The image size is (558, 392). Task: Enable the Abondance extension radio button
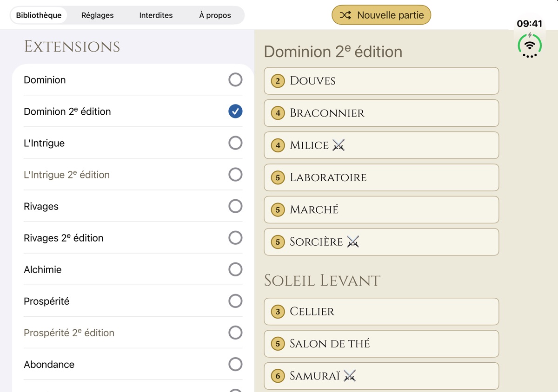tap(235, 364)
